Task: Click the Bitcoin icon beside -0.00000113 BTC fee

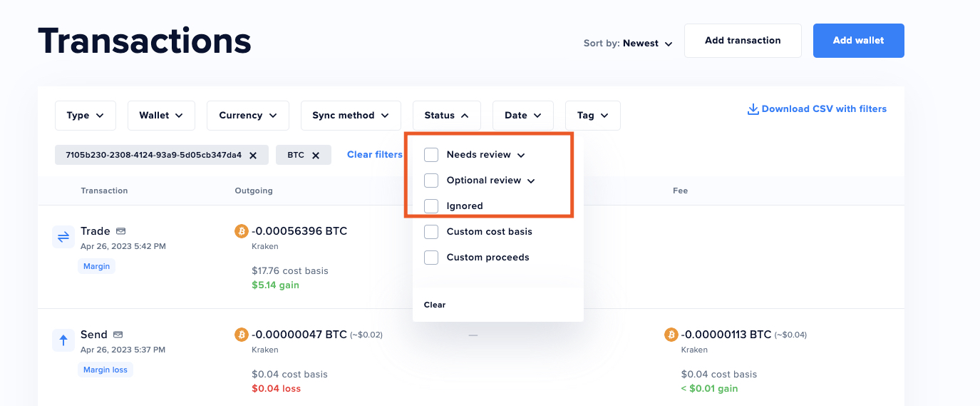Action: point(671,335)
